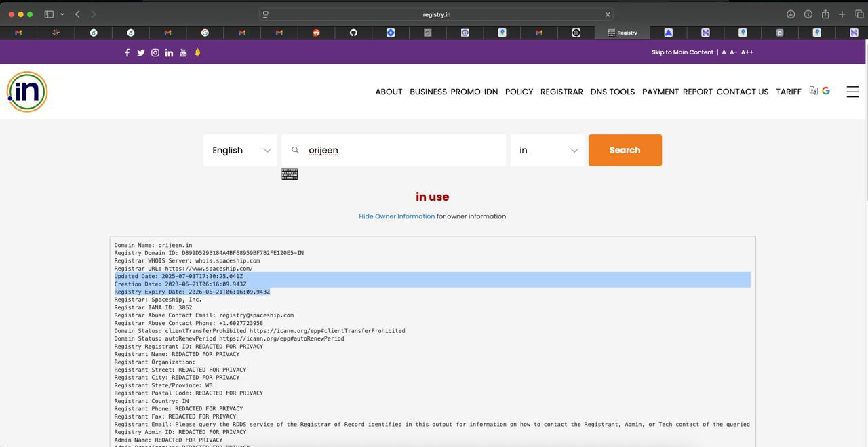Image resolution: width=868 pixels, height=447 pixels.
Task: Open the Instagram social icon
Action: [x=155, y=52]
